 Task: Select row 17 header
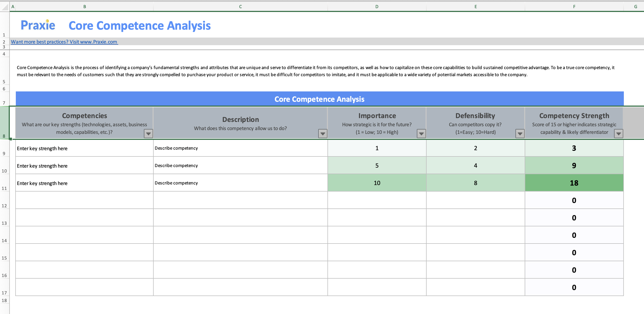(x=4, y=287)
